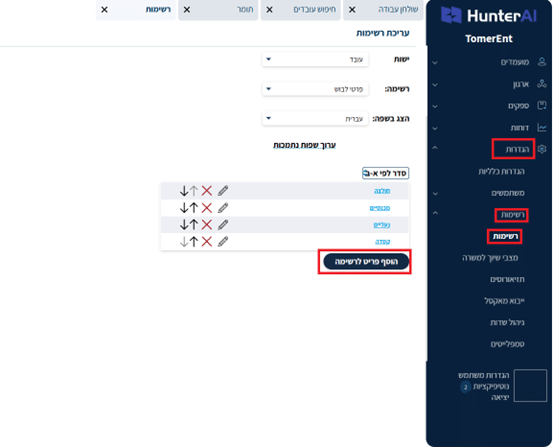Viewport: 553px width, 447px height.
Task: Move the third list row down with its arrow
Action: click(184, 225)
